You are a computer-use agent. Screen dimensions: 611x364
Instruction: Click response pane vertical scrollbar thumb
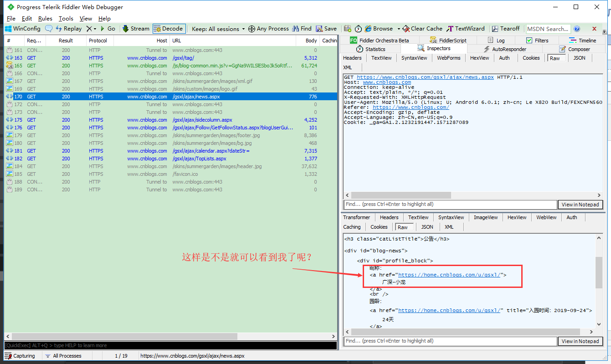[599, 272]
